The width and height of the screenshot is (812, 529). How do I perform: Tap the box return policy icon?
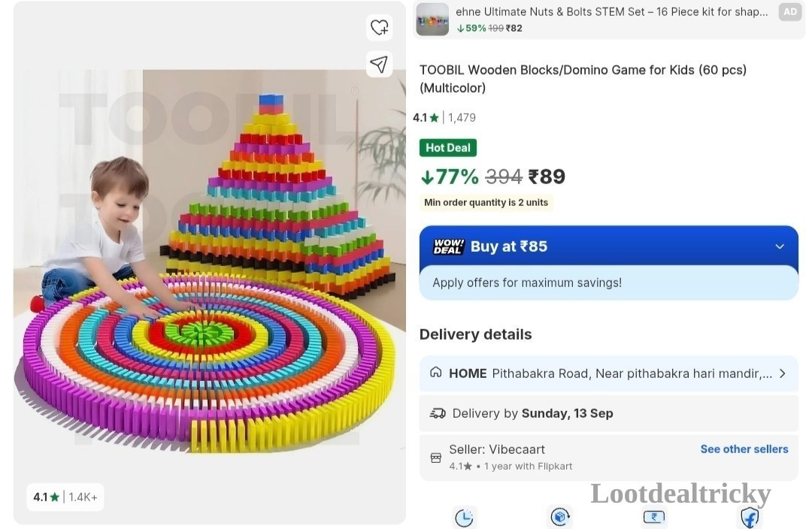(x=560, y=516)
